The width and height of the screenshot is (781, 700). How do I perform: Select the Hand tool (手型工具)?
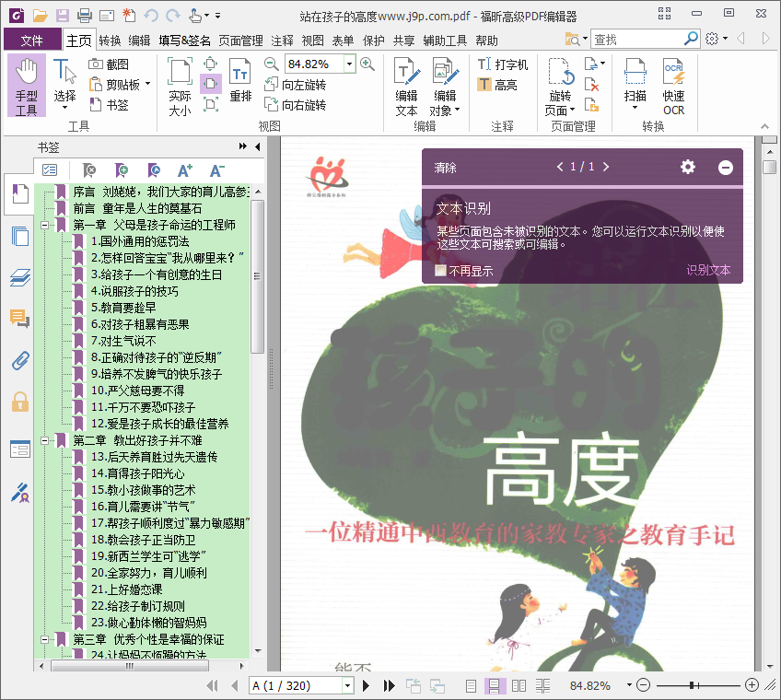click(27, 86)
